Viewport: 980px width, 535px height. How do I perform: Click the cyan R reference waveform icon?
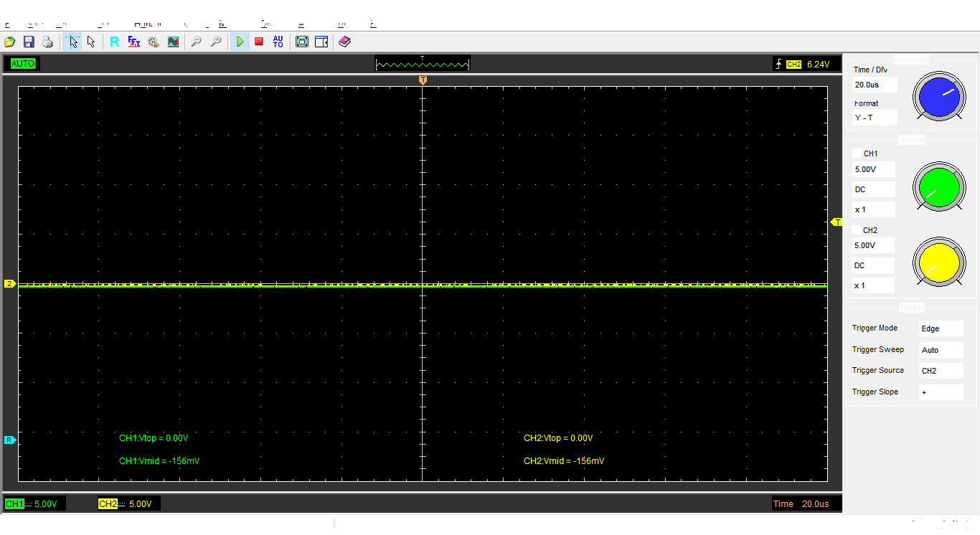click(114, 42)
